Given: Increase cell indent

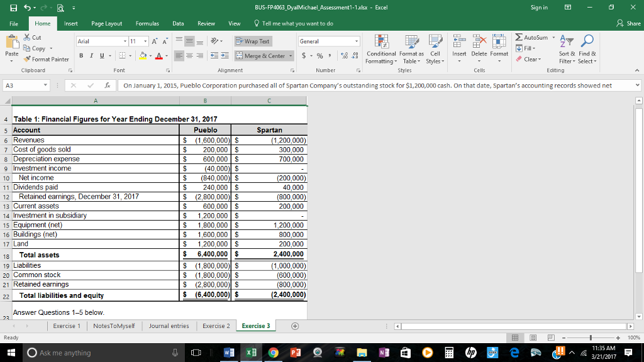Looking at the screenshot, I should (225, 55).
